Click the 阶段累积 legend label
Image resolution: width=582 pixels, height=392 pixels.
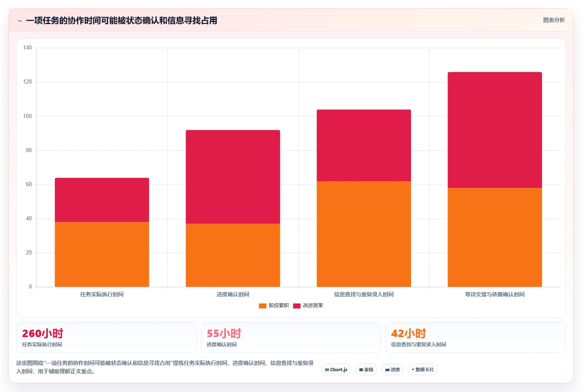[279, 306]
